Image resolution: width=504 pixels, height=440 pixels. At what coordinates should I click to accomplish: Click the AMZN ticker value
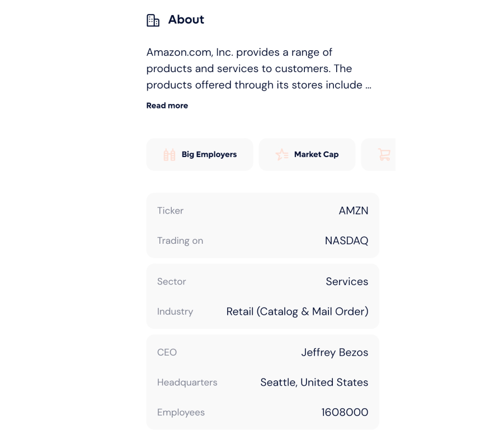point(354,211)
